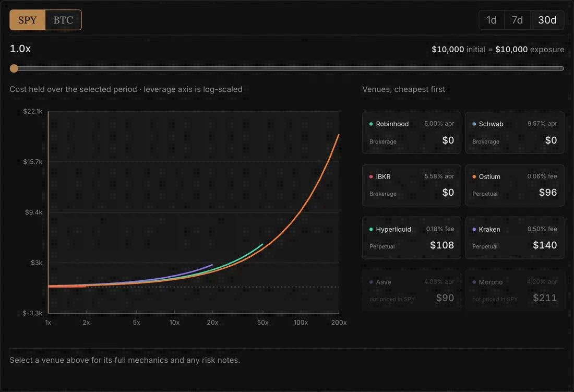Click the green dot beside Robinhood
The height and width of the screenshot is (392, 574).
pos(371,124)
